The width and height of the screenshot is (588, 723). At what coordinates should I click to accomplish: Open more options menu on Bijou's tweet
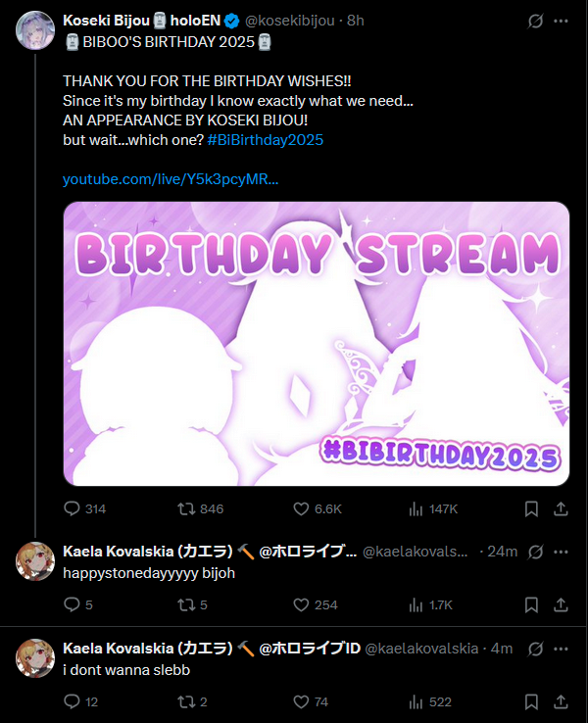(x=561, y=21)
